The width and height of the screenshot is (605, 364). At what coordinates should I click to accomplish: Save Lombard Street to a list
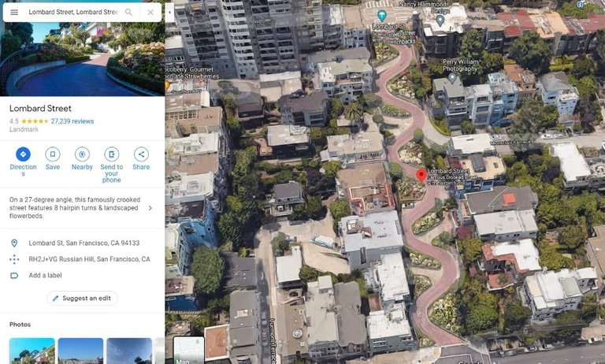tap(53, 154)
